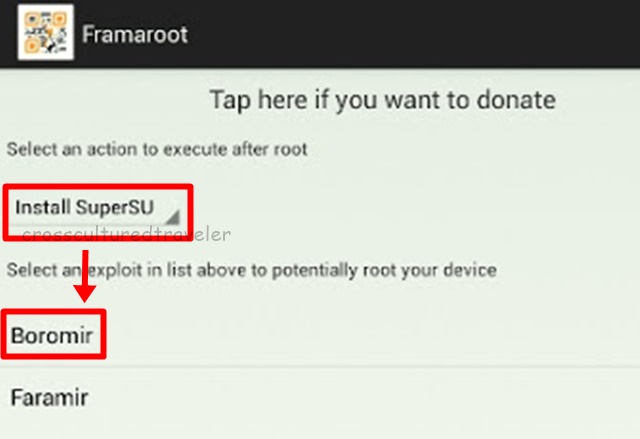This screenshot has width=640, height=439.
Task: Choose the Faramir exploit
Action: coord(49,398)
